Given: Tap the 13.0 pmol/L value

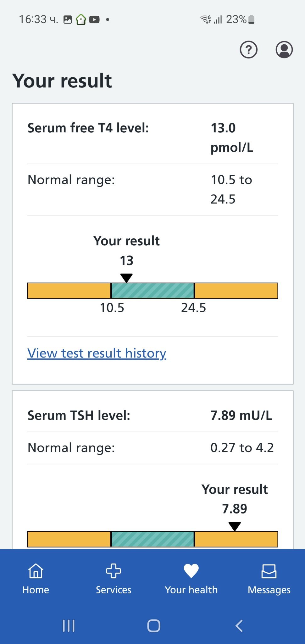Looking at the screenshot, I should (x=232, y=137).
